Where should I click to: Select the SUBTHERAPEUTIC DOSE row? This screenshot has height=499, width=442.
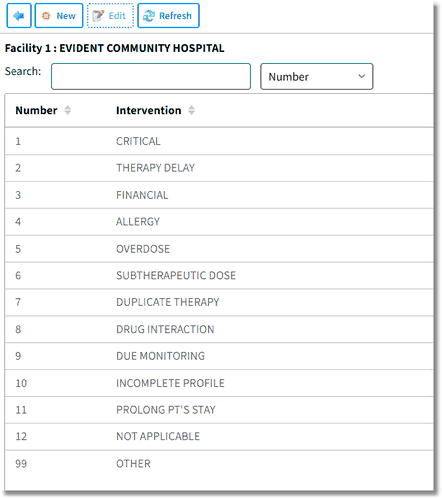(x=219, y=275)
